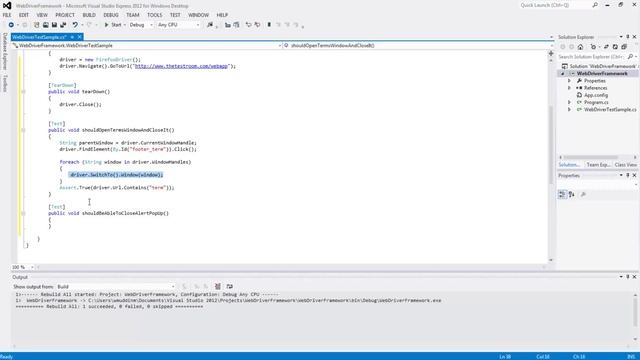Start debugging with the Start button
The height and width of the screenshot is (360, 640).
tap(113, 25)
